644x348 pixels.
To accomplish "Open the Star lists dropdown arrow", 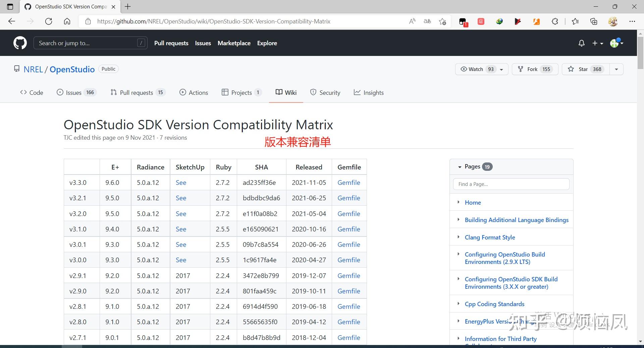I will (616, 69).
